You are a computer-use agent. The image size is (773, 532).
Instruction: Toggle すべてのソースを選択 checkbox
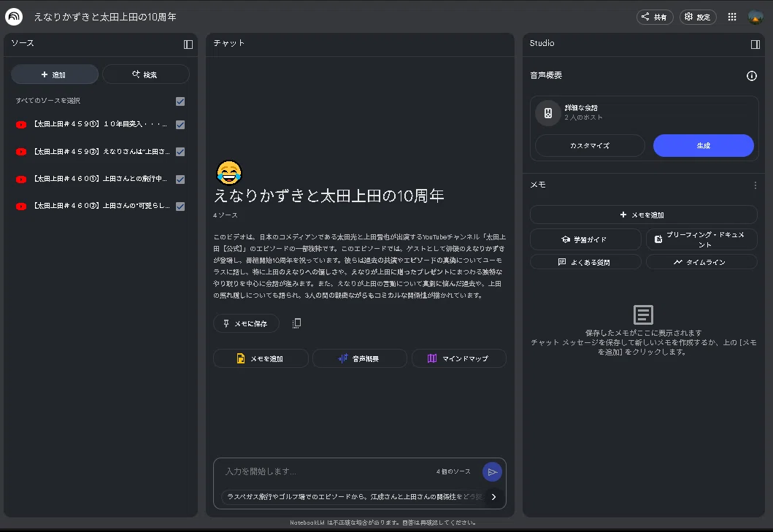[x=180, y=101]
